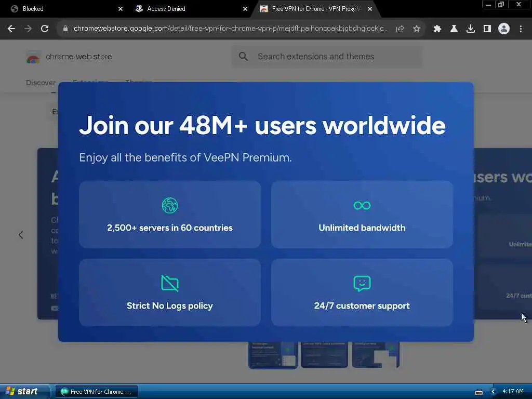Select the Free VPN for Chrome tab
Viewport: 532px width, 399px height.
point(316,9)
